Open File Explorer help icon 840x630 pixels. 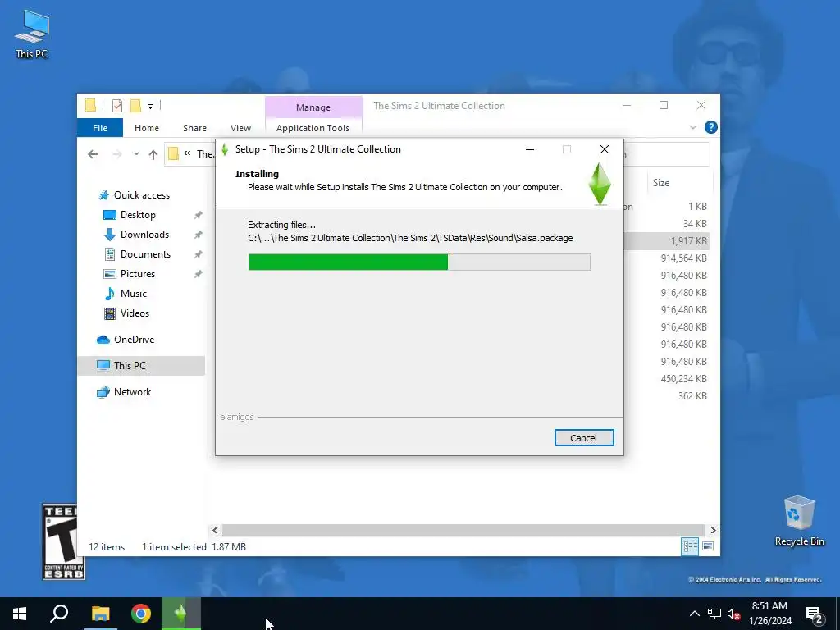click(711, 127)
